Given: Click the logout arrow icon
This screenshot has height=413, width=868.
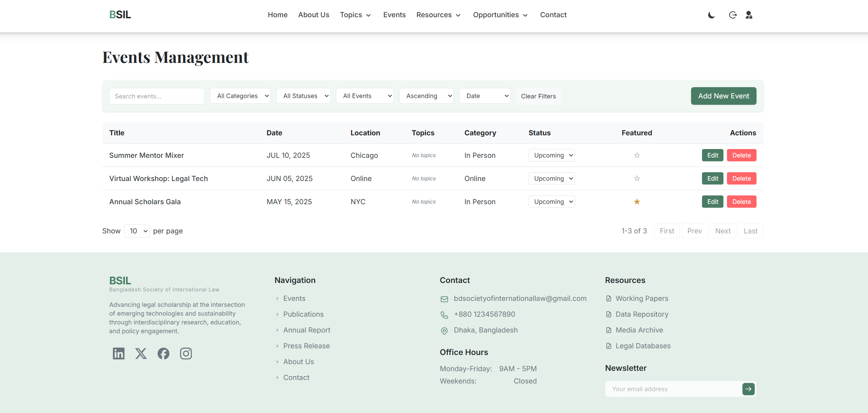Looking at the screenshot, I should (x=733, y=15).
